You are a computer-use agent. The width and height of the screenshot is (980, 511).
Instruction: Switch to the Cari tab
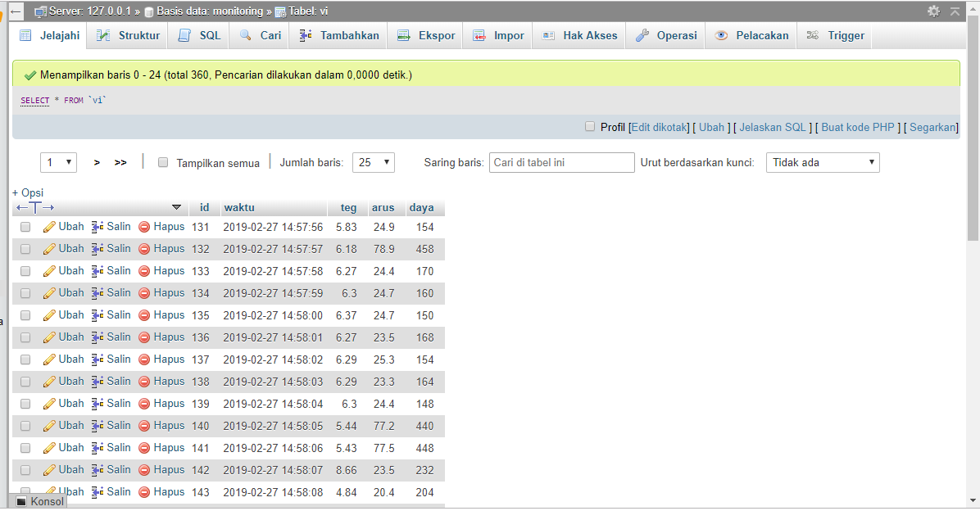261,35
